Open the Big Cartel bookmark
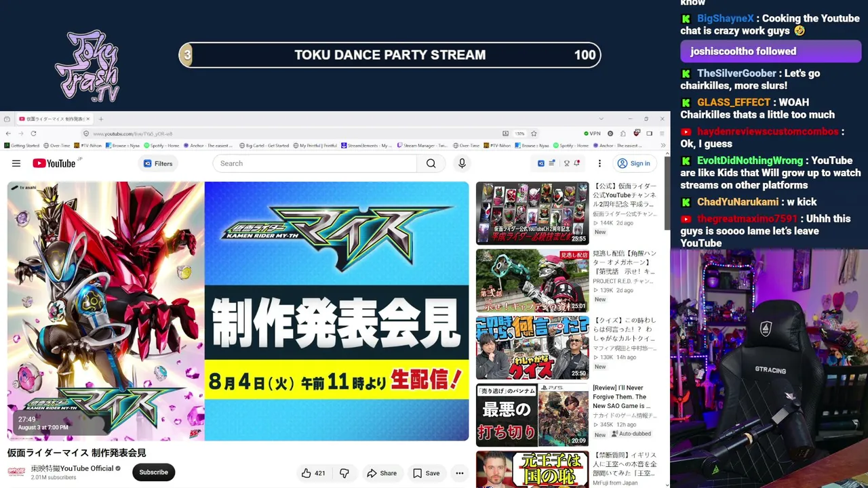 (263, 145)
